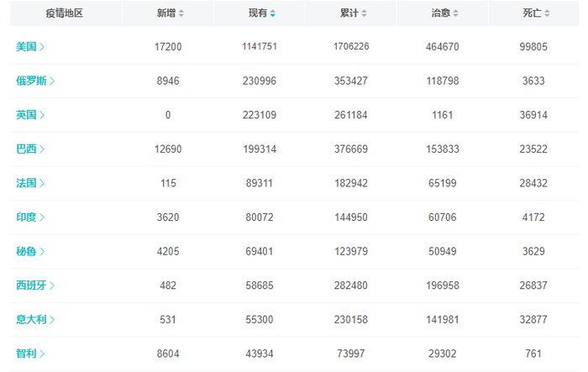588x372 pixels.
Task: Select 西班牙 new cases value 482
Action: pyautogui.click(x=168, y=286)
